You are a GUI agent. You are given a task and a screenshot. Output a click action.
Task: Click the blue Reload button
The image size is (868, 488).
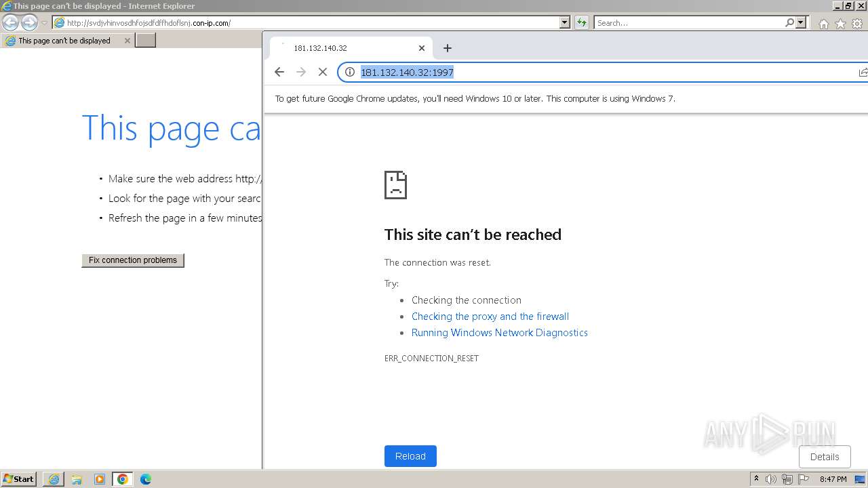coord(410,456)
